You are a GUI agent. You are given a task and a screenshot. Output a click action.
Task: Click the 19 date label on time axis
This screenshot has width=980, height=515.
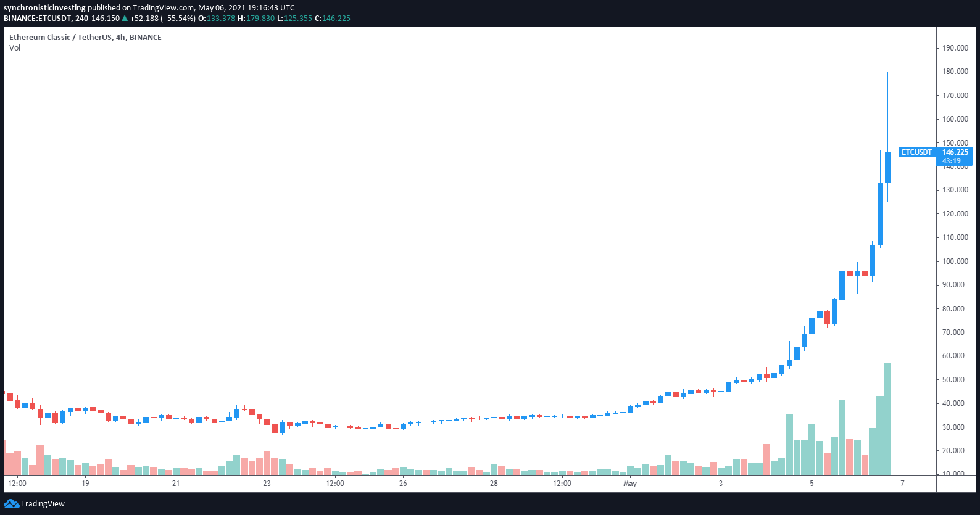pyautogui.click(x=85, y=484)
